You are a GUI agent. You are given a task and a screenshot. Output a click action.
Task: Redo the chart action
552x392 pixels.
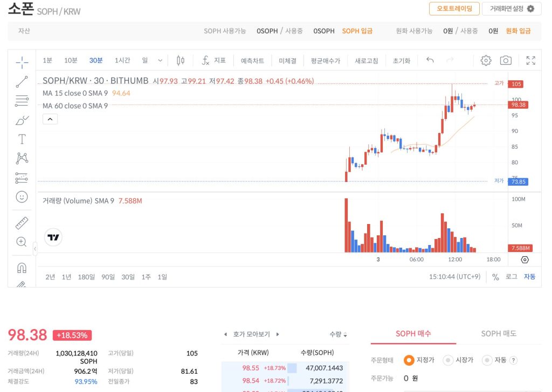(450, 60)
